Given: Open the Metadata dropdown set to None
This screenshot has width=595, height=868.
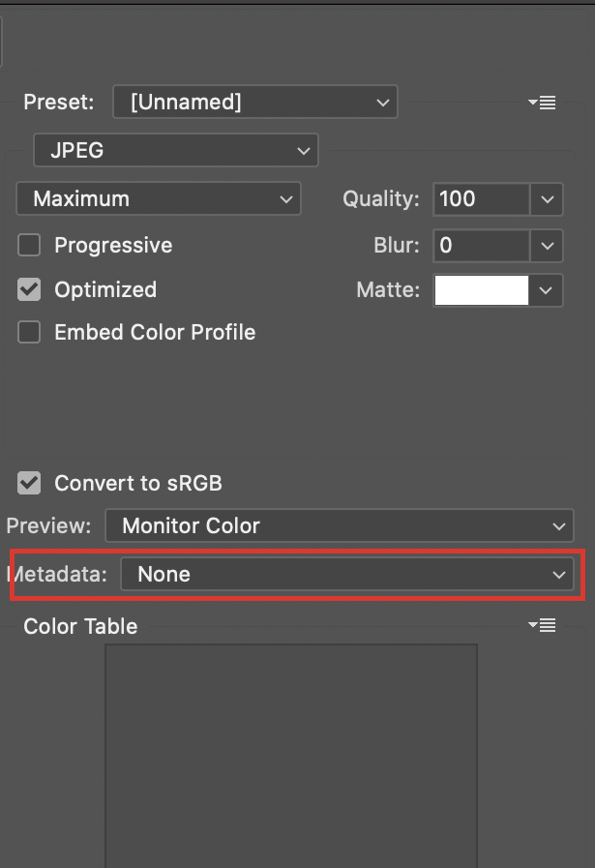Looking at the screenshot, I should pos(346,575).
